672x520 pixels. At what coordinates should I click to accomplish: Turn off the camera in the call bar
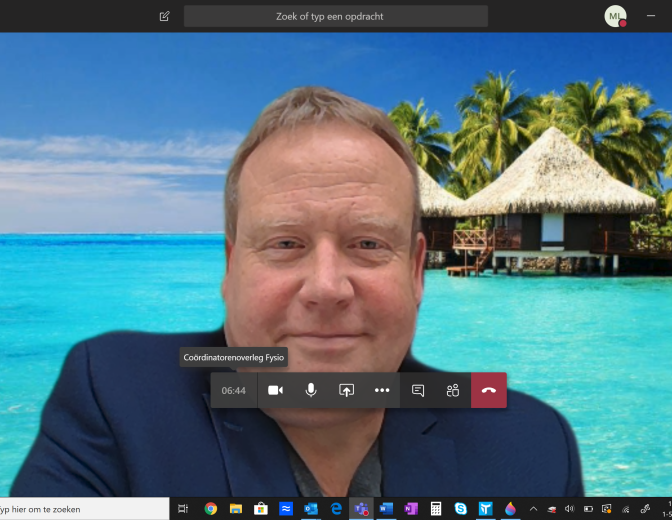pyautogui.click(x=275, y=390)
